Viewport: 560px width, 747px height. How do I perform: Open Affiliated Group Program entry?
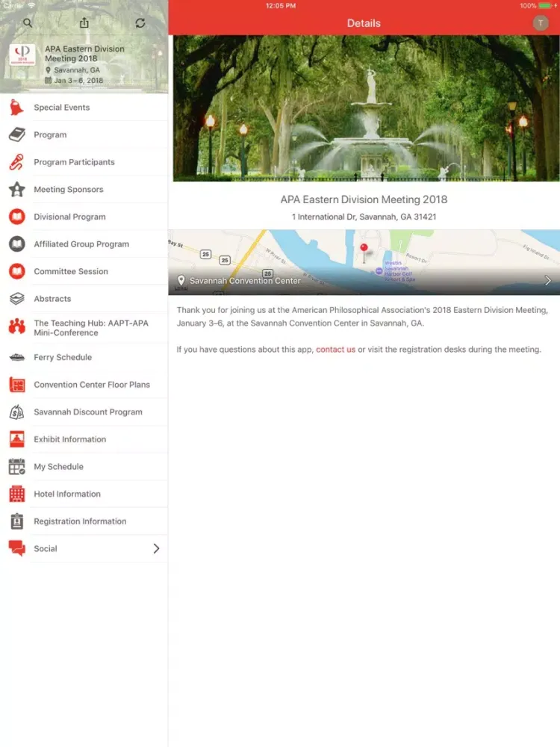click(x=84, y=244)
